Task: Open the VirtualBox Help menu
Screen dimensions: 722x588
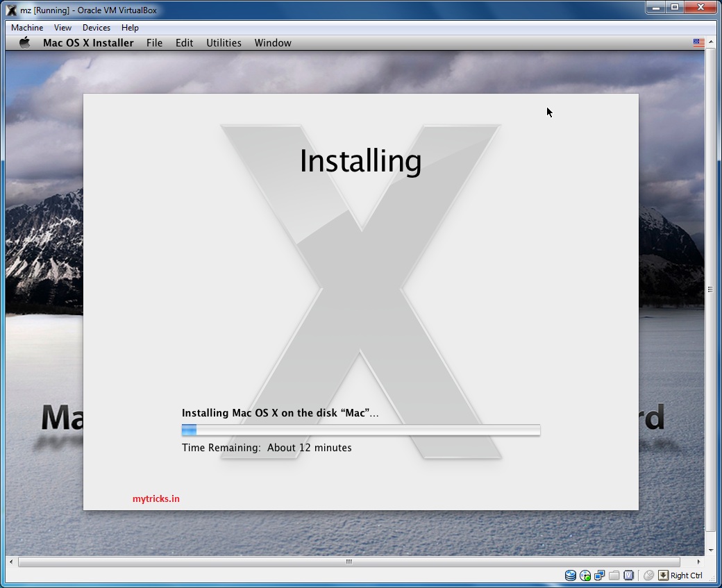Action: point(130,28)
